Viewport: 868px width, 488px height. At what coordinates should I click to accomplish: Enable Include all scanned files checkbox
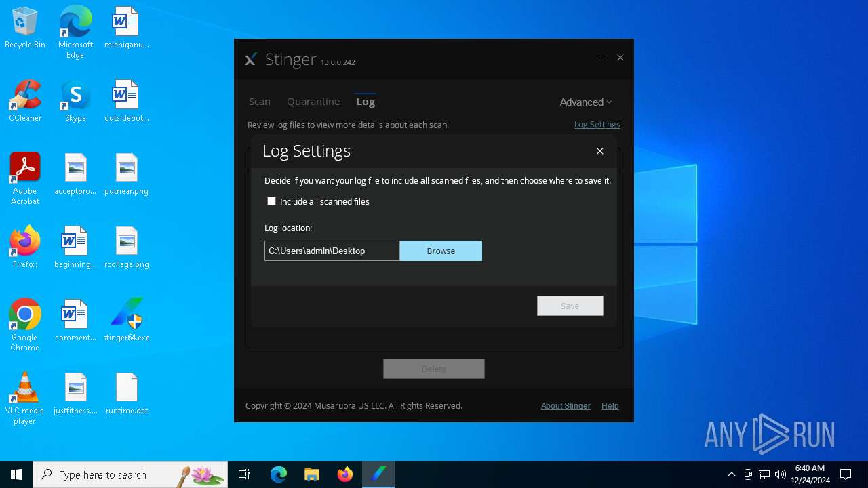click(271, 201)
